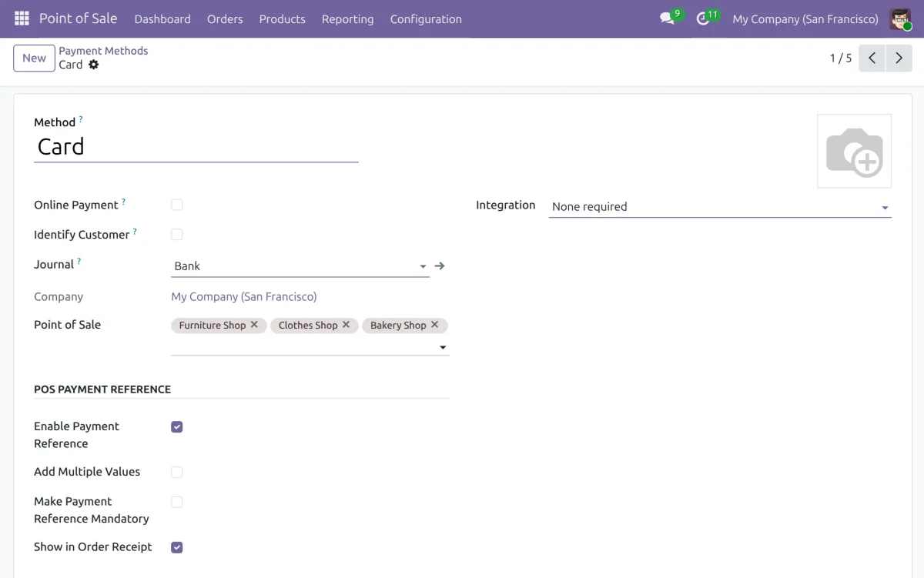
Task: Open the Integration dropdown
Action: (720, 206)
